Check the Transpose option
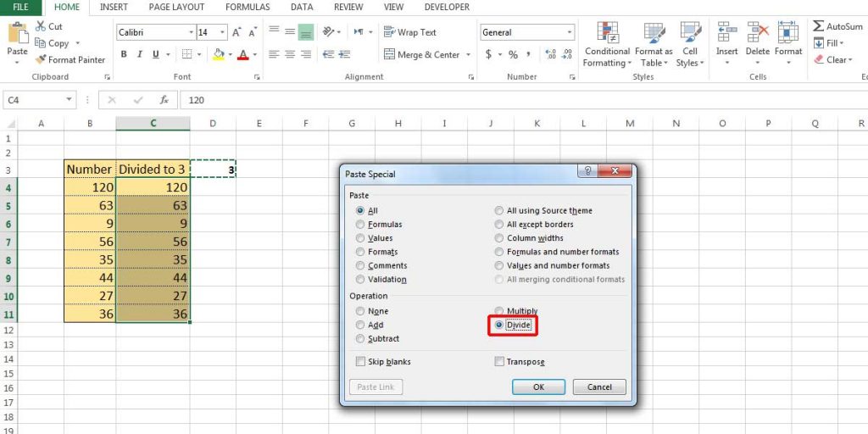The image size is (868, 434). [499, 362]
